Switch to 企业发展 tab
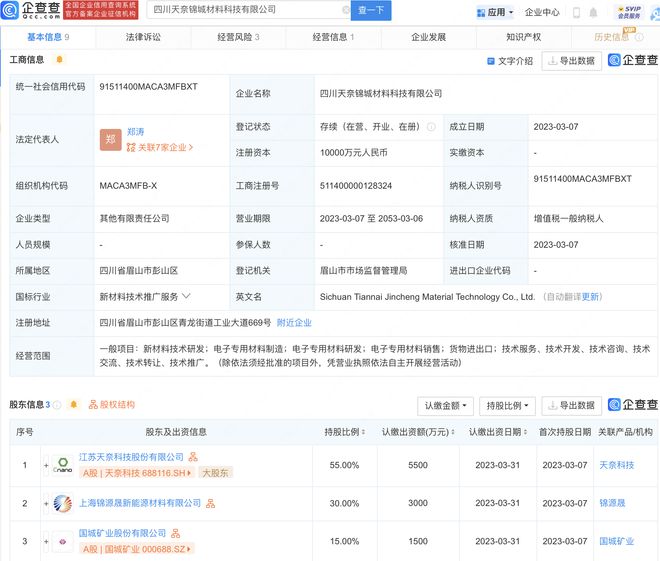660x561 pixels. [x=428, y=37]
